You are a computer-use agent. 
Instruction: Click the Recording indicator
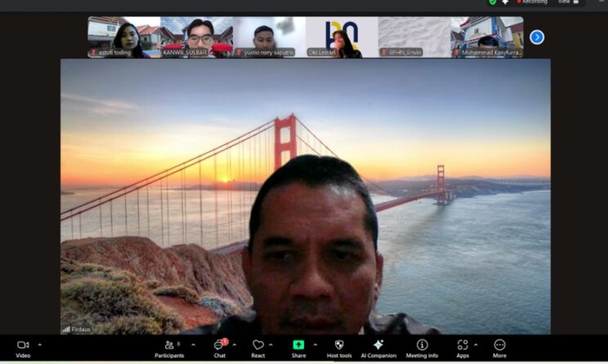533,2
